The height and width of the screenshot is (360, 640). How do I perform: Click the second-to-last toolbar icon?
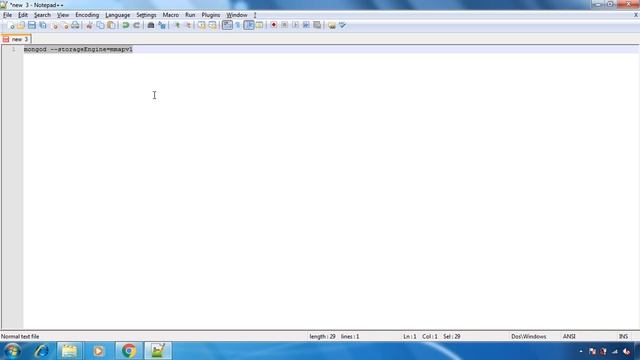(332, 25)
